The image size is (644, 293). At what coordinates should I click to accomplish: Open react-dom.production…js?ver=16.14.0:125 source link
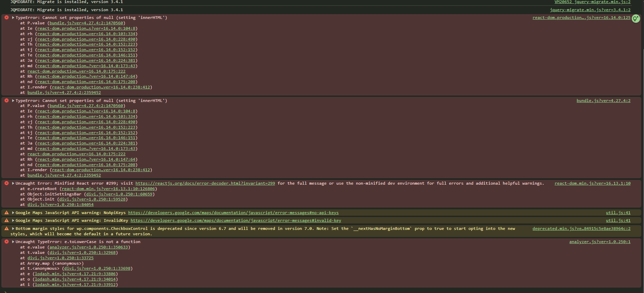582,18
